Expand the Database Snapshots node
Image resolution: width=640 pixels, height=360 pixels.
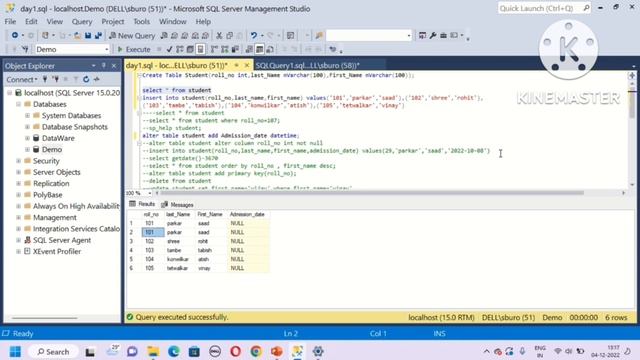(x=27, y=127)
